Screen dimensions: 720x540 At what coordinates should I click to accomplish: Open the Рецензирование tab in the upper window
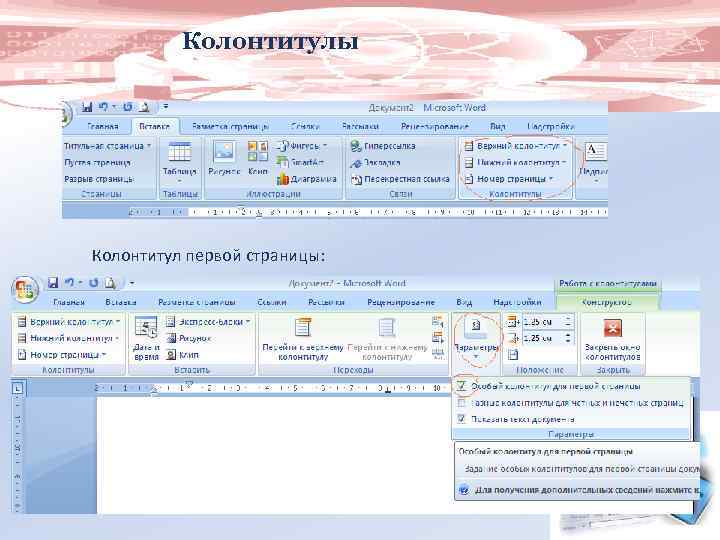434,126
